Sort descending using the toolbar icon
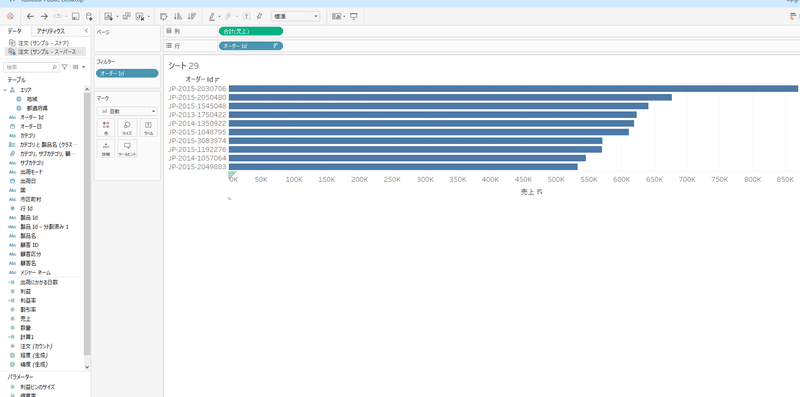Image resolution: width=800 pixels, height=397 pixels. tap(192, 16)
